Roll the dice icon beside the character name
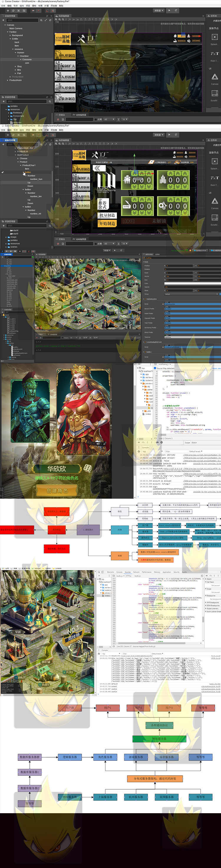 [88, 468]
